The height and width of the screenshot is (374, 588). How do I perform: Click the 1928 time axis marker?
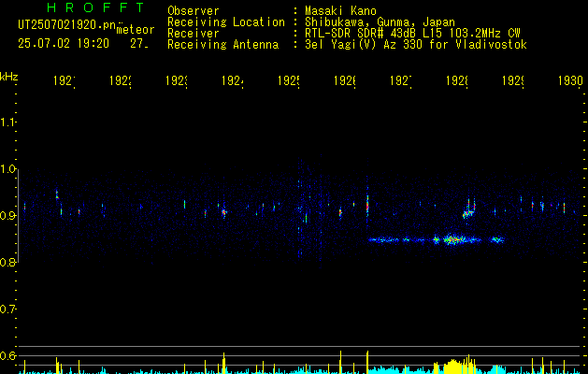click(457, 80)
